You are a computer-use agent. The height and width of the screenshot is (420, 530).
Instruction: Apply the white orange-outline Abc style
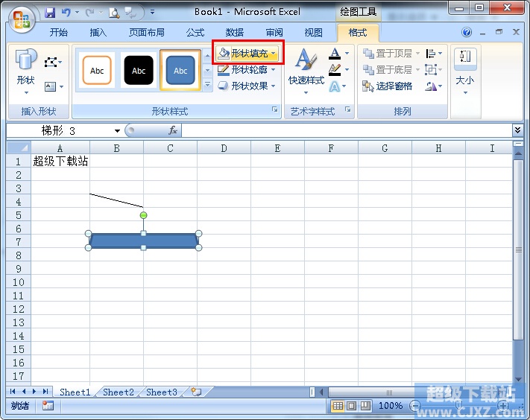(97, 70)
